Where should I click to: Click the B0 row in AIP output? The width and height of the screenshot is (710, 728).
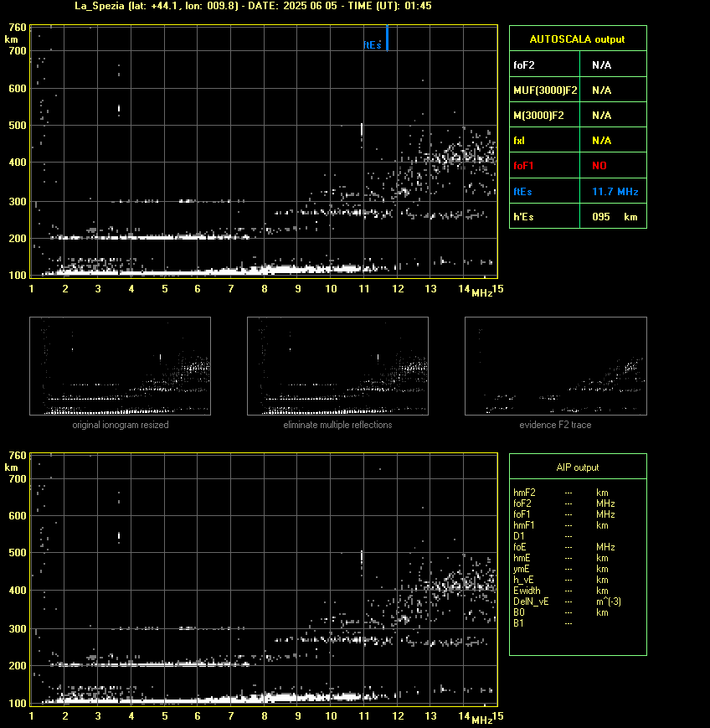(x=561, y=612)
